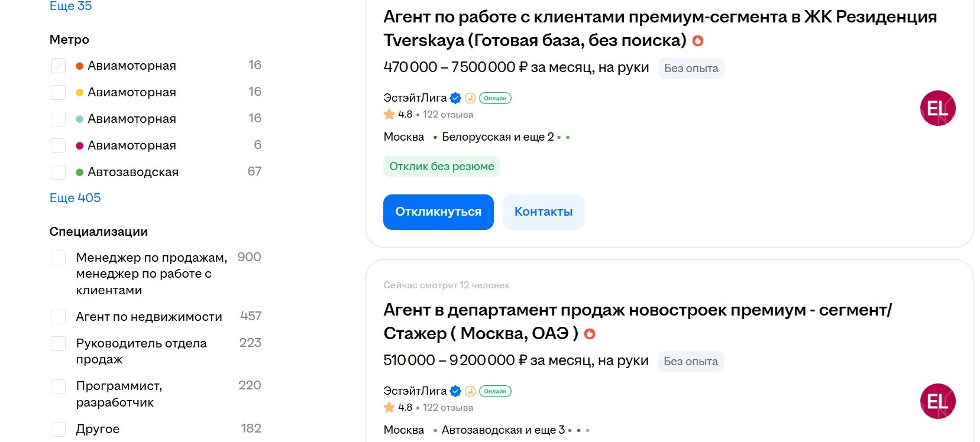980x442 pixels.
Task: Click the orange clock badge beside ЭстэйтЛига
Action: click(x=470, y=97)
